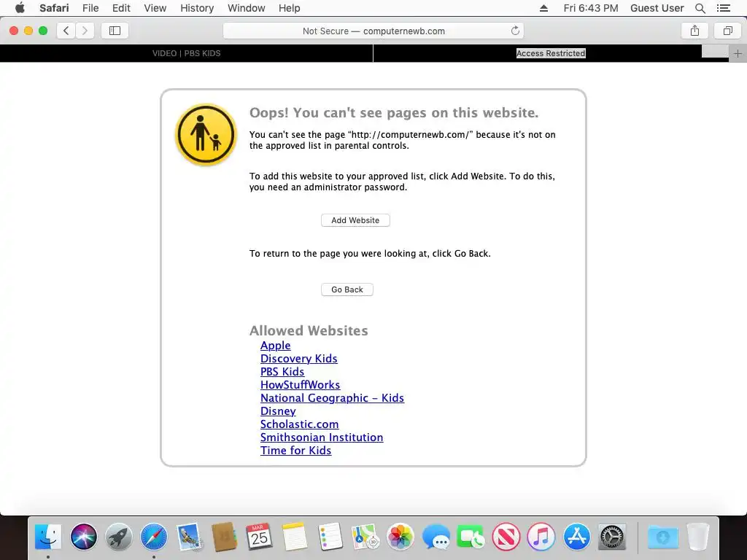Open the Safari menu

pyautogui.click(x=54, y=8)
